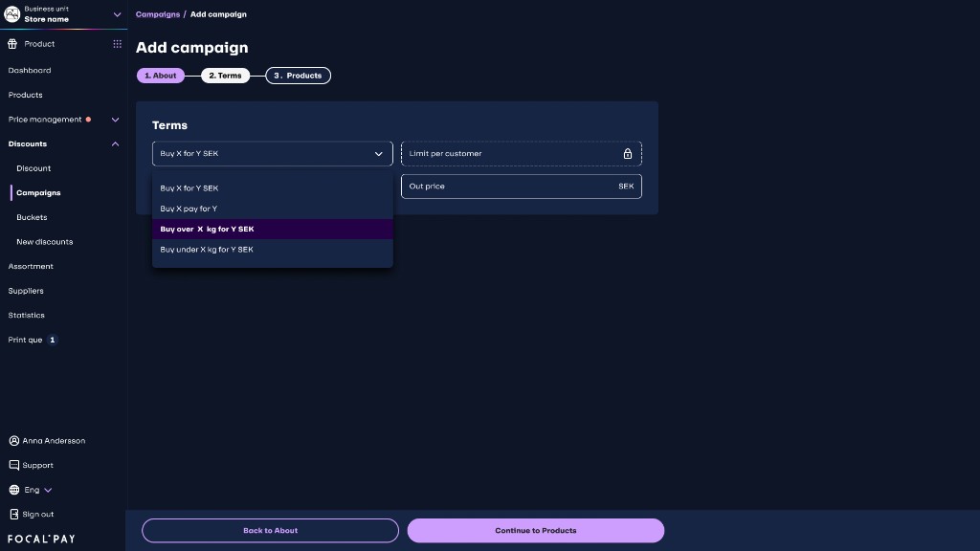Click the Product gift box icon
Image resolution: width=980 pixels, height=551 pixels.
pos(12,44)
